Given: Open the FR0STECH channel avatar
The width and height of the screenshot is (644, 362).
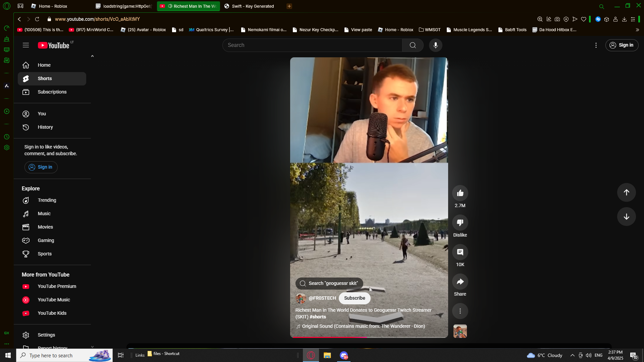Looking at the screenshot, I should pos(301,298).
